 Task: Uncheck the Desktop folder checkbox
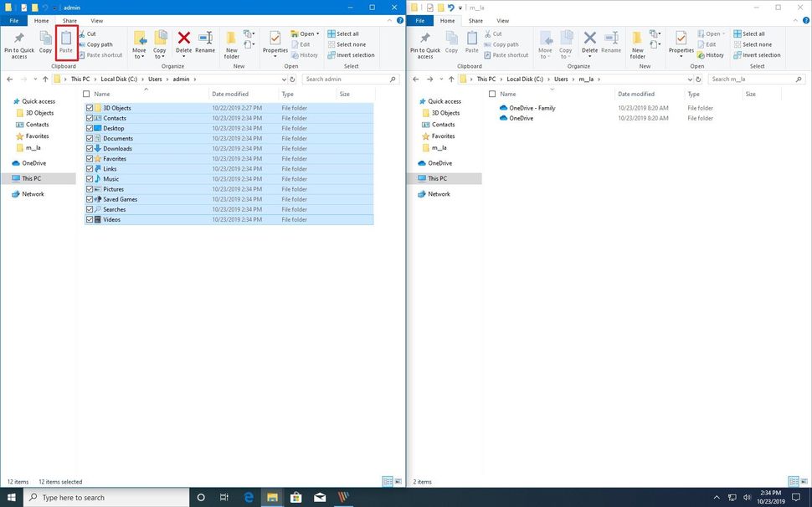click(90, 128)
